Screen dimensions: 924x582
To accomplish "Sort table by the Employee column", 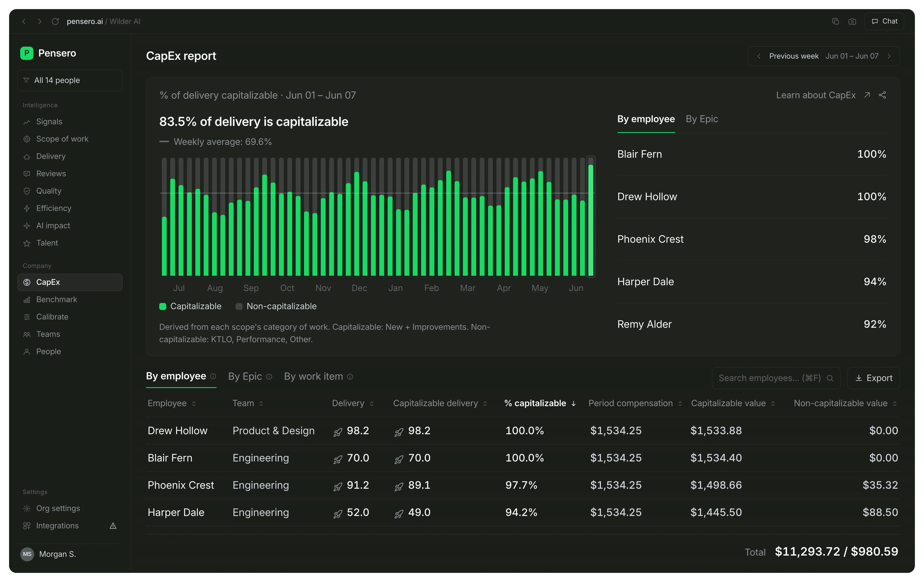I will (x=172, y=403).
